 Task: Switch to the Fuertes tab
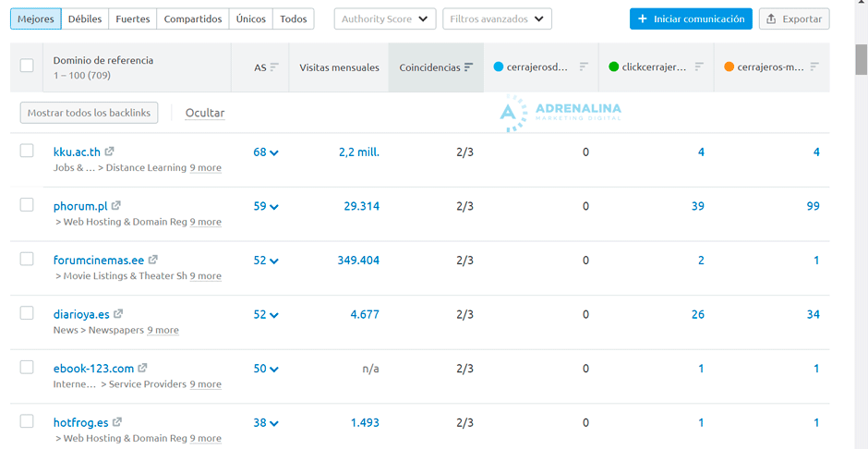point(133,18)
